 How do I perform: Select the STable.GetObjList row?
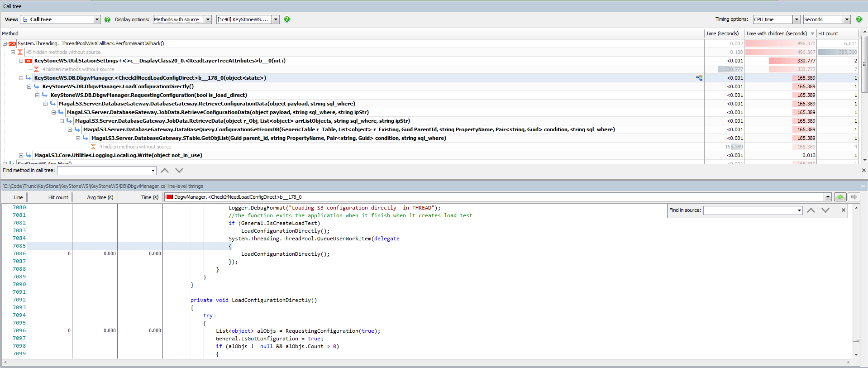coord(269,138)
